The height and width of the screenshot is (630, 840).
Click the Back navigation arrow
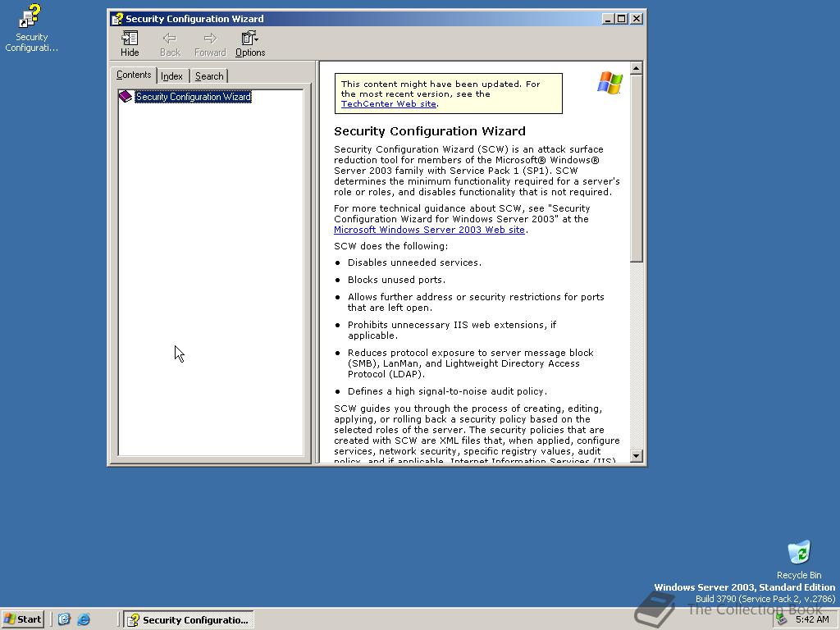170,44
